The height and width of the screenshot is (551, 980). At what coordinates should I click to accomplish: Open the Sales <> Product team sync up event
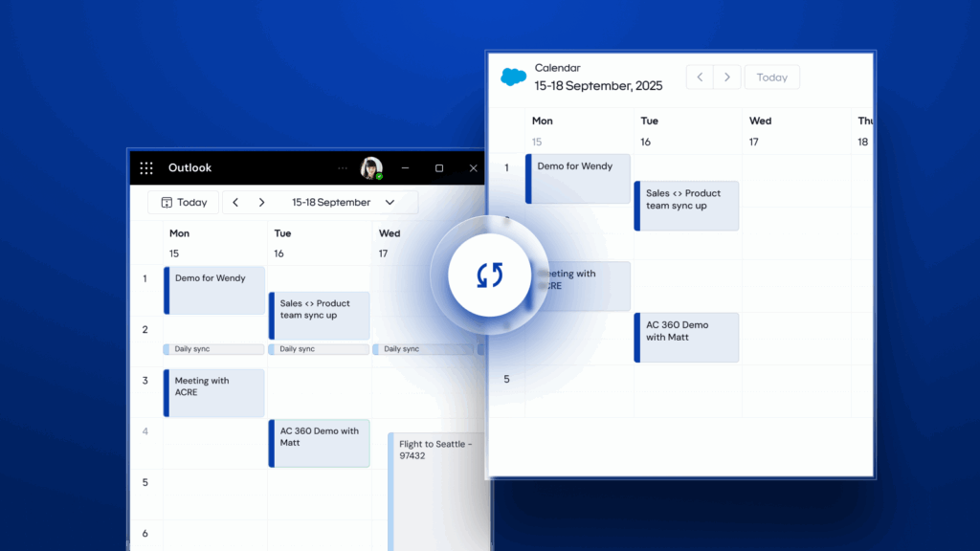click(x=318, y=315)
